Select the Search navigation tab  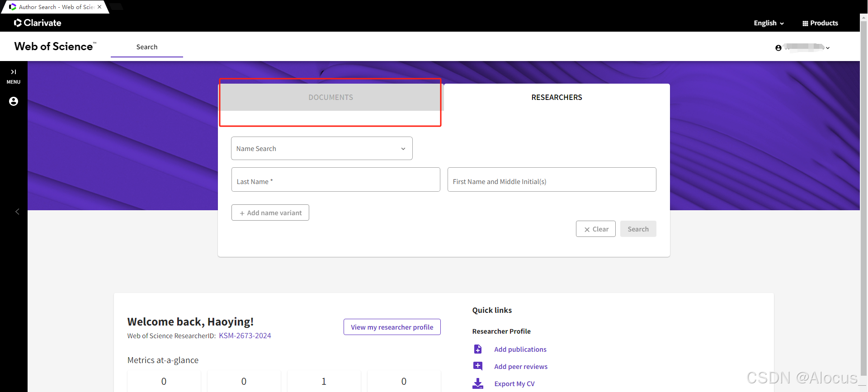147,47
